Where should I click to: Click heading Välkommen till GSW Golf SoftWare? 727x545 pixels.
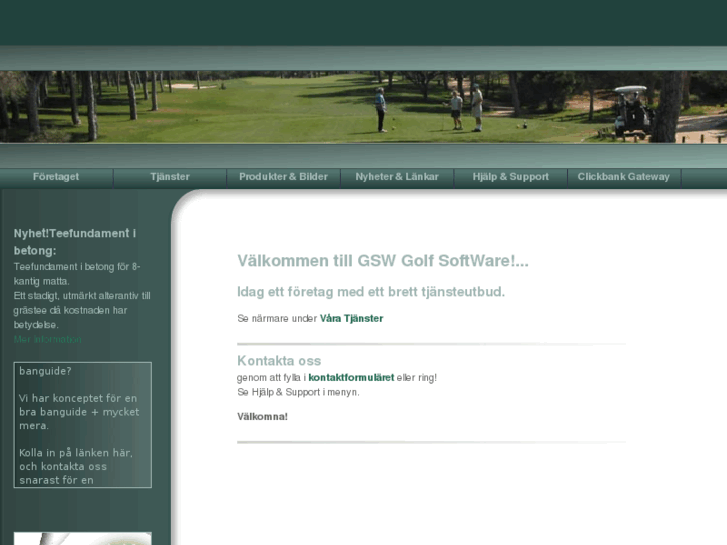pyautogui.click(x=383, y=261)
